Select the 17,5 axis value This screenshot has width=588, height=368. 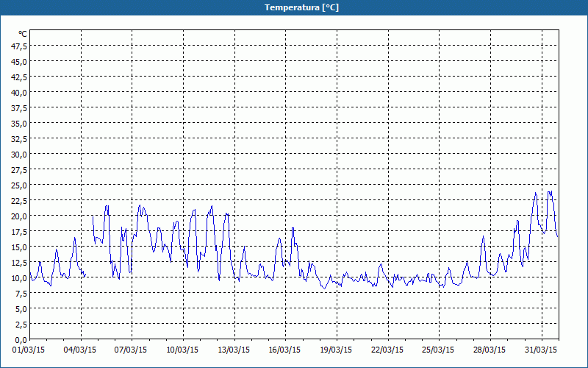click(x=20, y=232)
